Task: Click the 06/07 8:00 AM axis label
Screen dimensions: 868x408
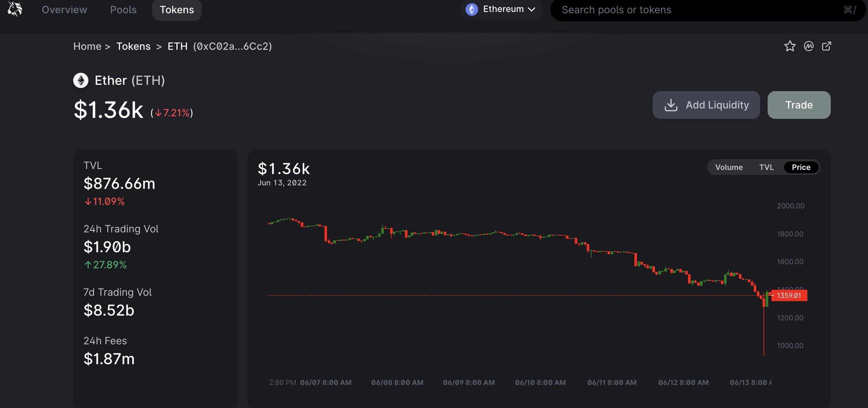Action: [325, 382]
